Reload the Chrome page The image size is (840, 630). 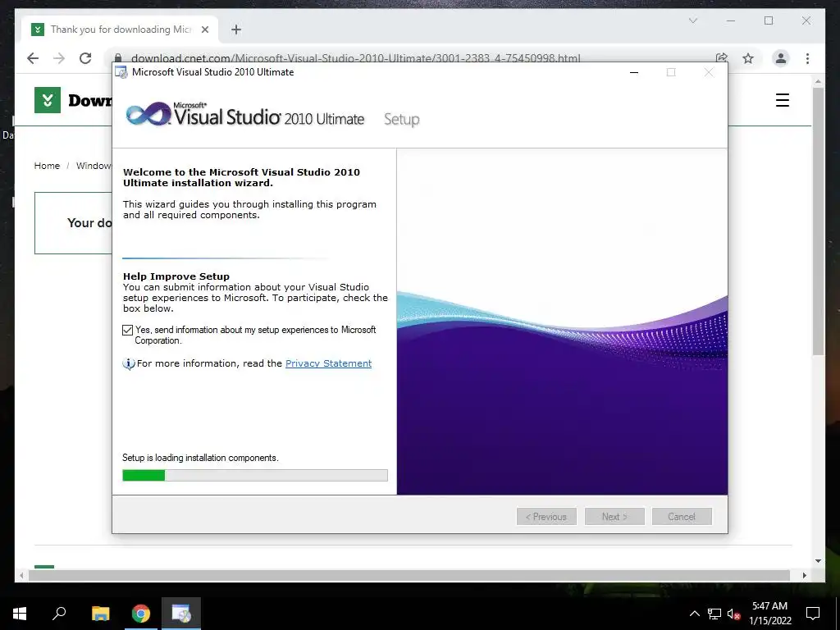pyautogui.click(x=85, y=58)
